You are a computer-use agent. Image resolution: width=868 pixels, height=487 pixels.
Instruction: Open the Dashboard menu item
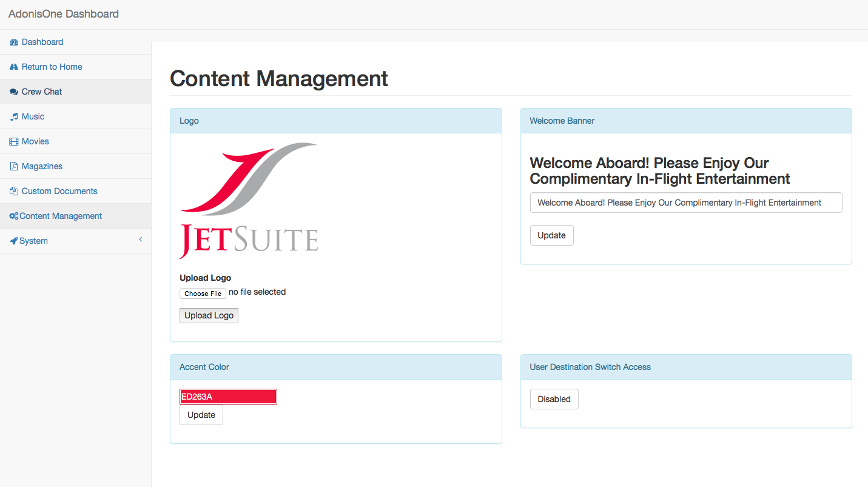[x=75, y=42]
